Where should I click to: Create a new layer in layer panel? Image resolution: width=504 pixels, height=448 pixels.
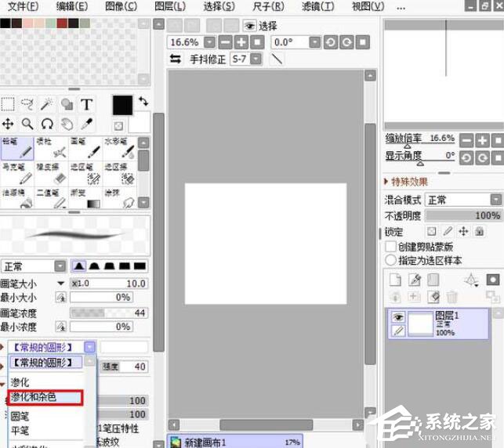[395, 280]
